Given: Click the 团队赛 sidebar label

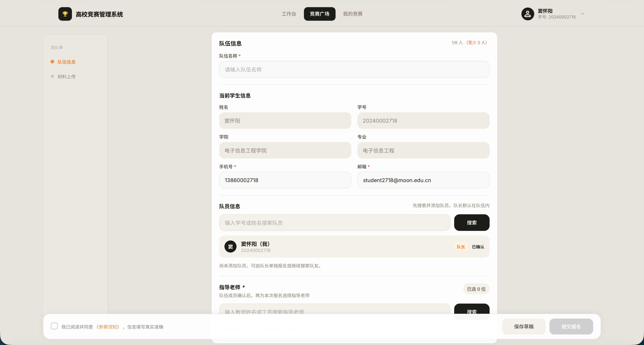Looking at the screenshot, I should [x=57, y=47].
